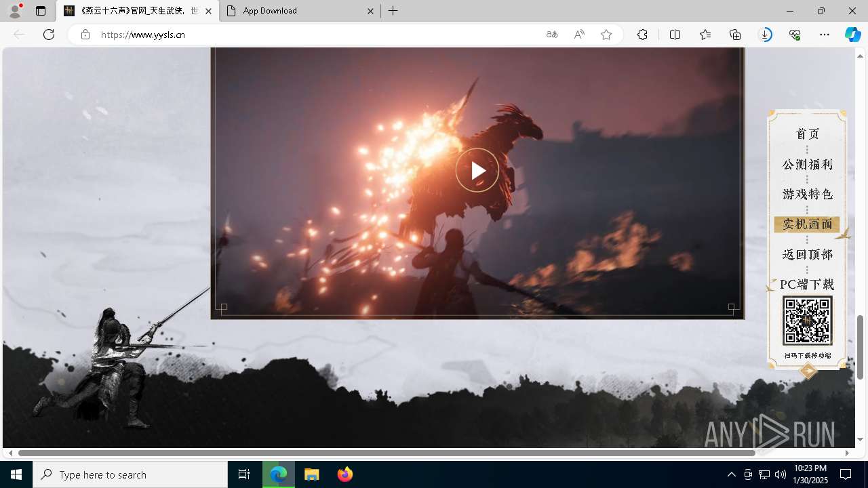
Task: Click horizontal scrollbar left arrow
Action: pos(10,453)
